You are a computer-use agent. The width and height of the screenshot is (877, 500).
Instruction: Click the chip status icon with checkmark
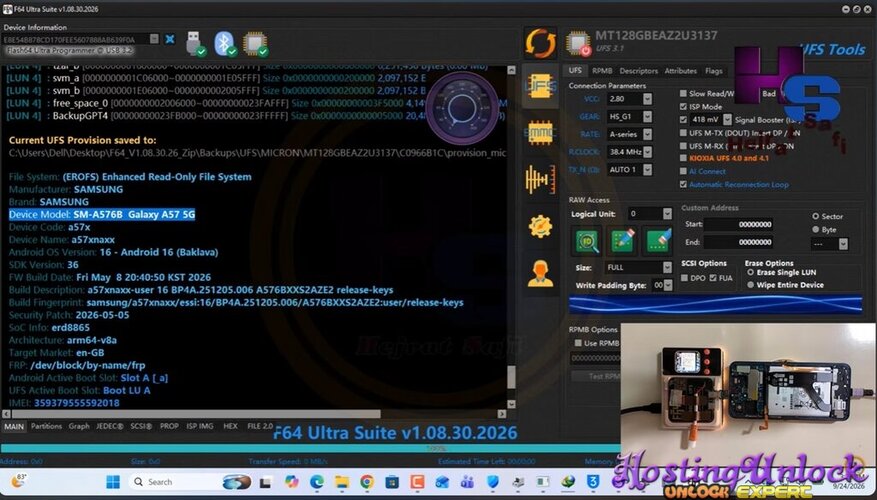click(x=255, y=44)
